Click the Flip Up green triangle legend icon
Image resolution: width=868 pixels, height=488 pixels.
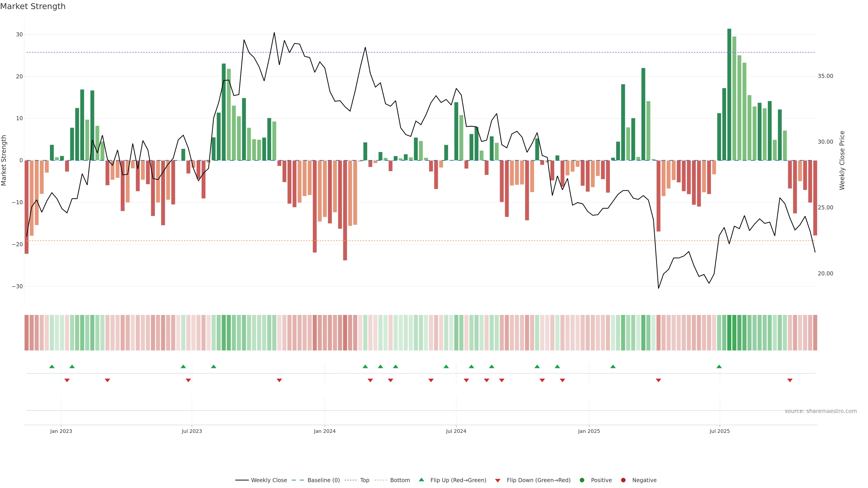click(x=421, y=480)
